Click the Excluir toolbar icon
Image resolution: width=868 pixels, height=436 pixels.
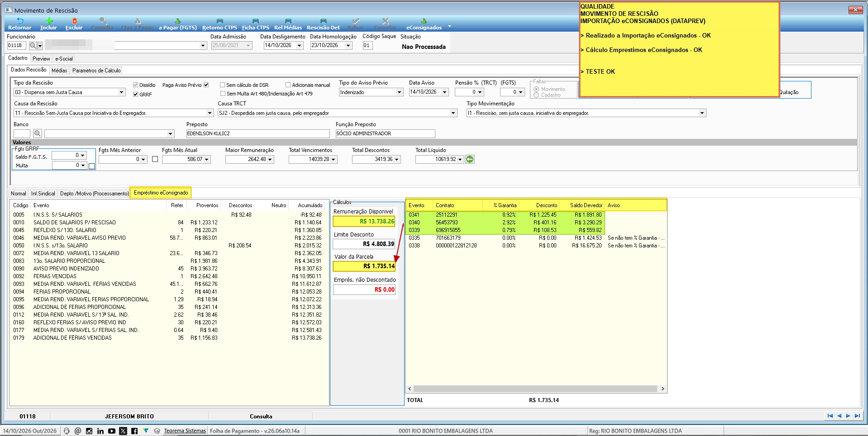tap(75, 21)
